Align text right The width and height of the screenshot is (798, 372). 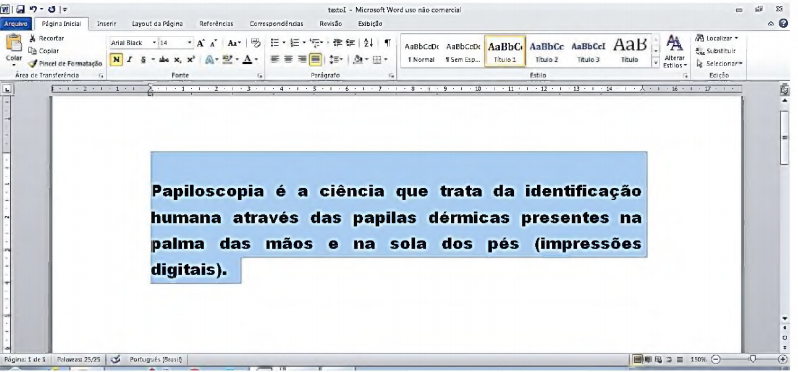(x=302, y=60)
